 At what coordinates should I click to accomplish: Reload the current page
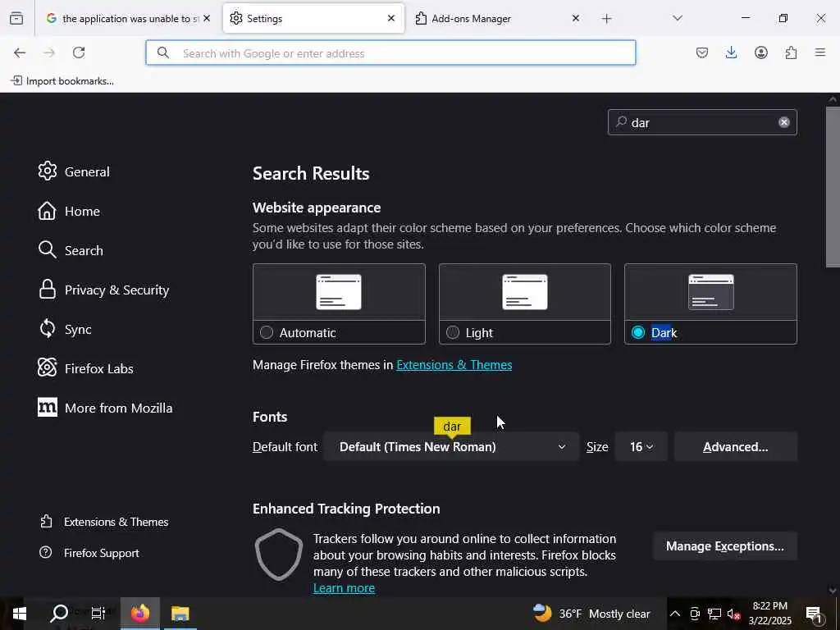pos(79,52)
